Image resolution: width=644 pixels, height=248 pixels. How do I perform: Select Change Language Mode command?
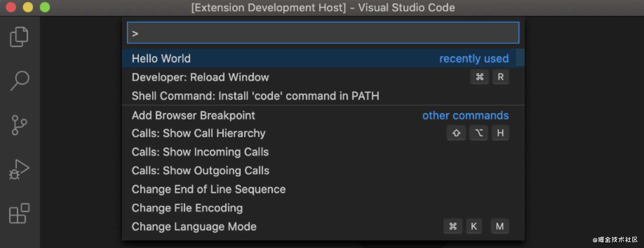pos(323,226)
